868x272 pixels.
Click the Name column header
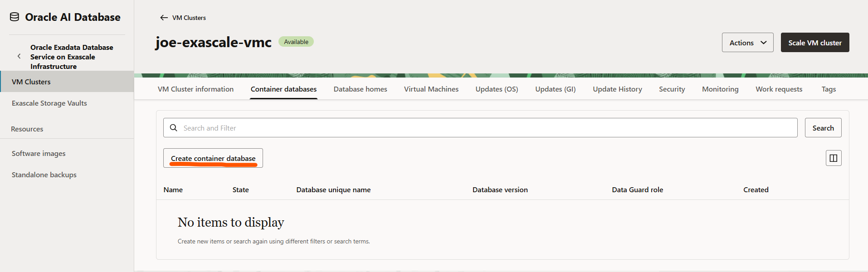[x=173, y=189]
